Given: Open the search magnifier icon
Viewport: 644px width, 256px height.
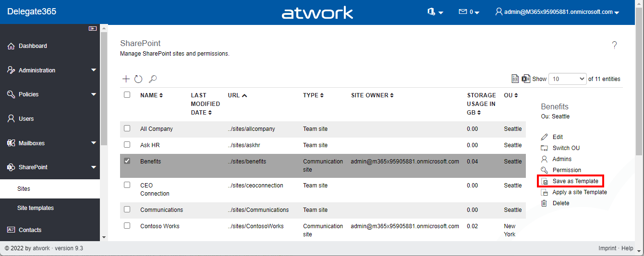Looking at the screenshot, I should [x=153, y=79].
